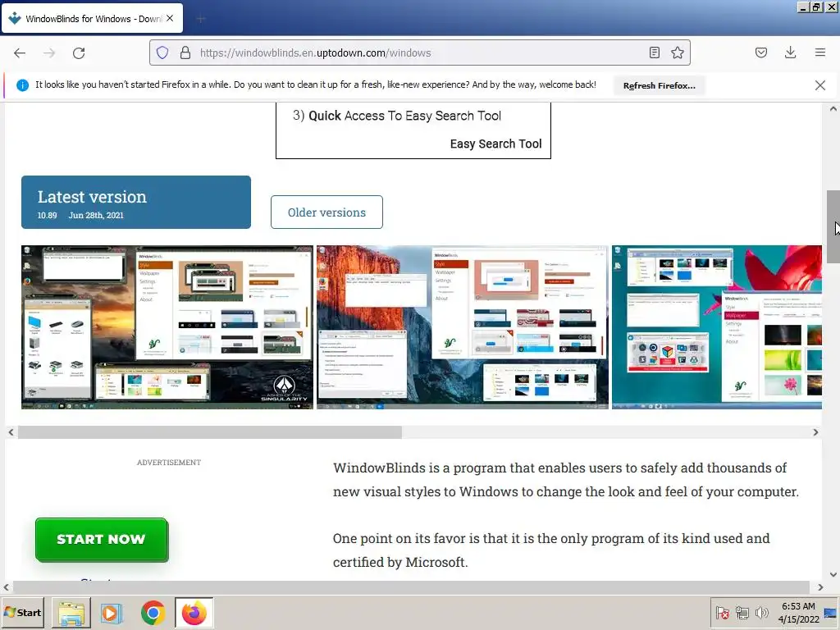Open Action Center flag tray icon
This screenshot has width=840, height=630.
click(x=722, y=613)
